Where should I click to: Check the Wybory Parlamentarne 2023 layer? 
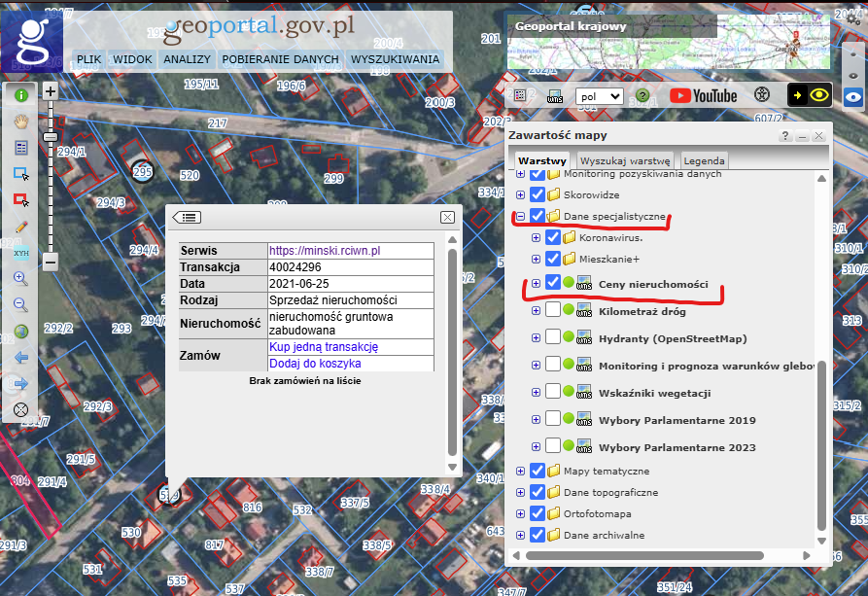553,446
